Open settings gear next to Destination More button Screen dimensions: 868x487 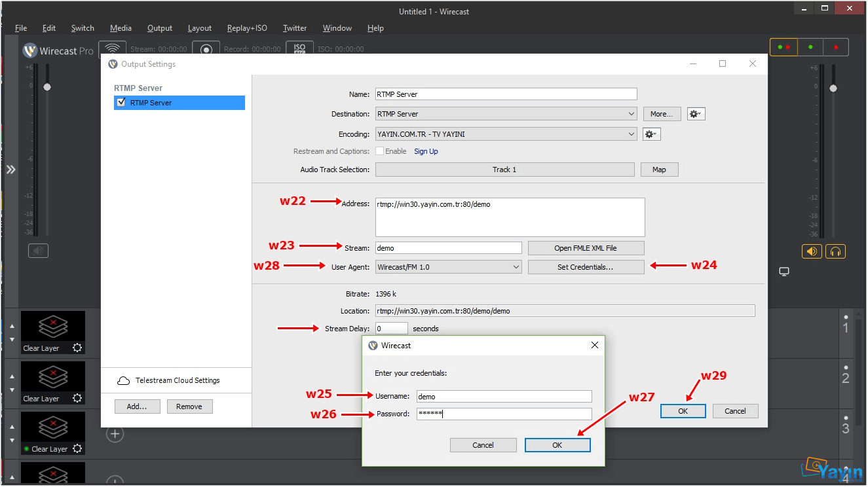tap(696, 114)
